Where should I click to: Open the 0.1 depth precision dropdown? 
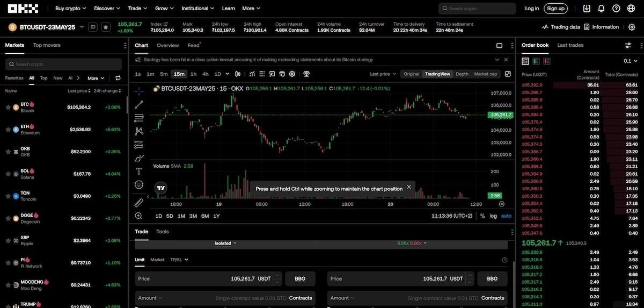pyautogui.click(x=630, y=61)
